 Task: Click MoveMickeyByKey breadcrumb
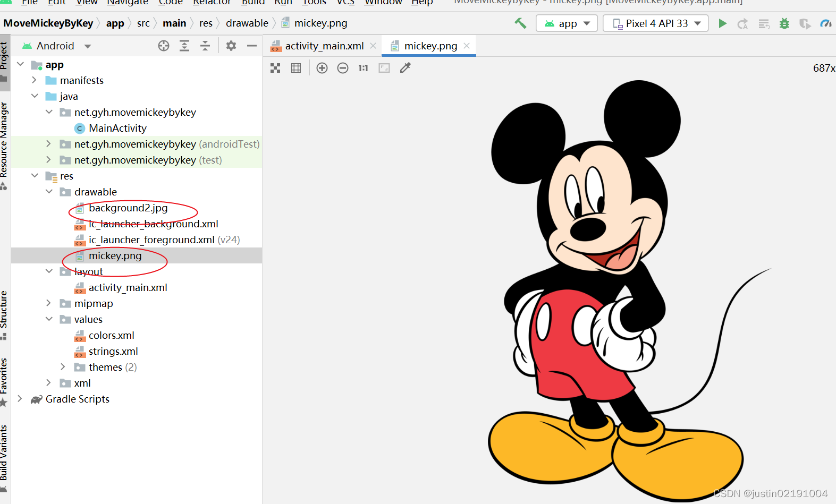click(48, 23)
